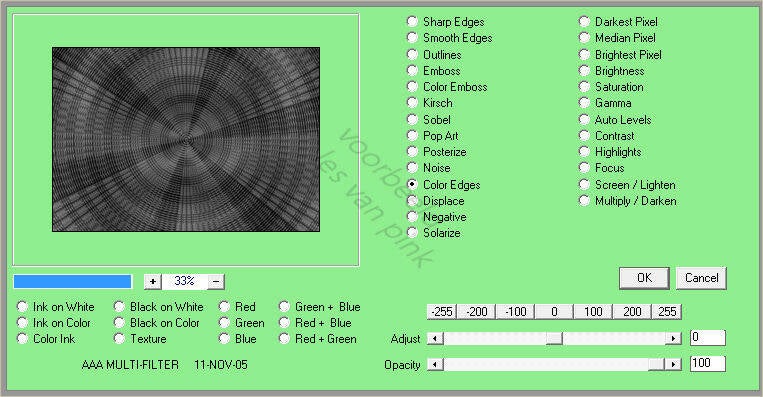763x397 pixels.
Task: Click the filter preview image
Action: (x=186, y=139)
